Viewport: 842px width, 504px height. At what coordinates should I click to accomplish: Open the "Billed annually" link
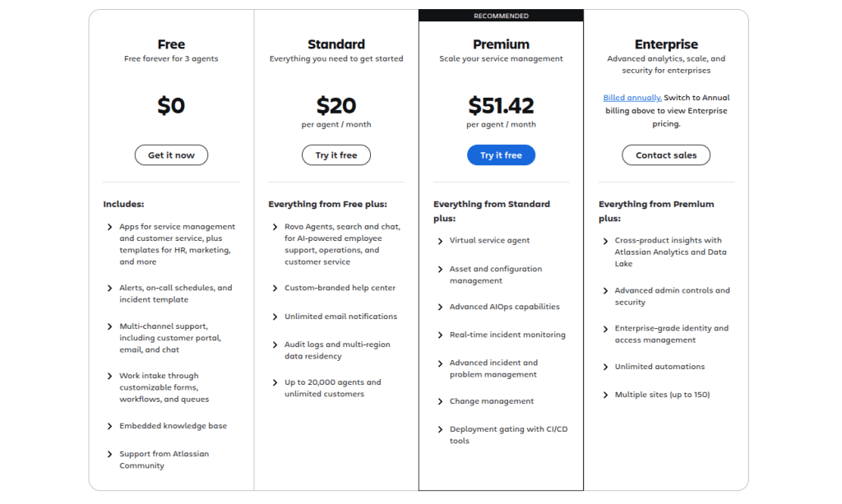click(631, 97)
